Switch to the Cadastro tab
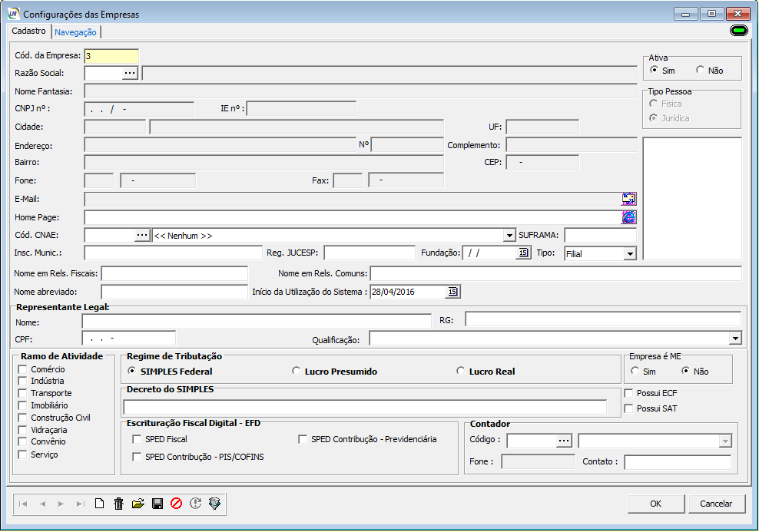 click(28, 31)
